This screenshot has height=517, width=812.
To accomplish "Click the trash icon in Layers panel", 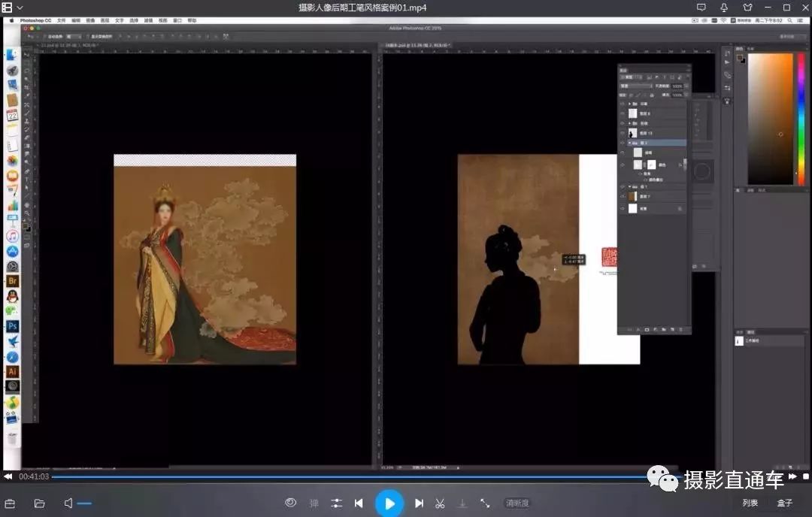I will point(680,330).
